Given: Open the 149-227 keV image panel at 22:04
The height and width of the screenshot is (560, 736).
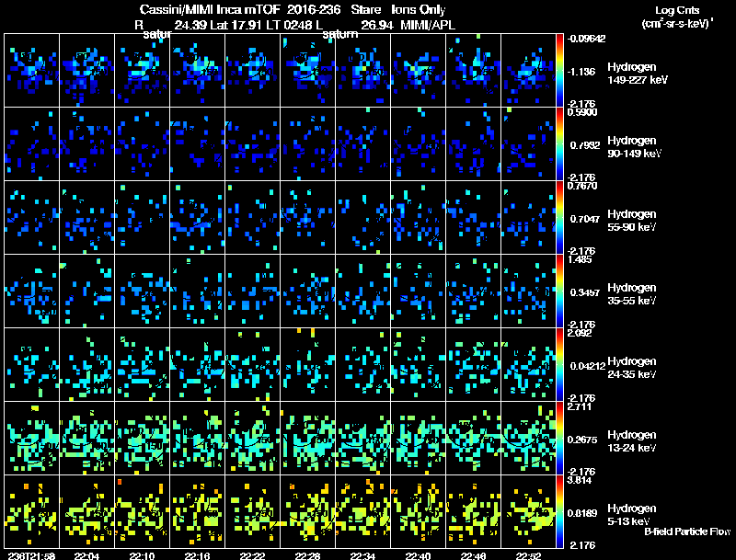Looking at the screenshot, I should click(86, 71).
